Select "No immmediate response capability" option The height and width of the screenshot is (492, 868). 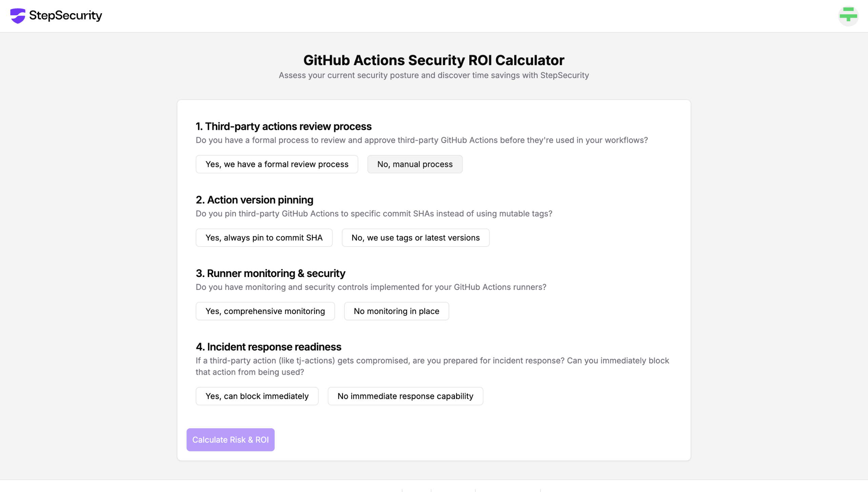click(405, 396)
